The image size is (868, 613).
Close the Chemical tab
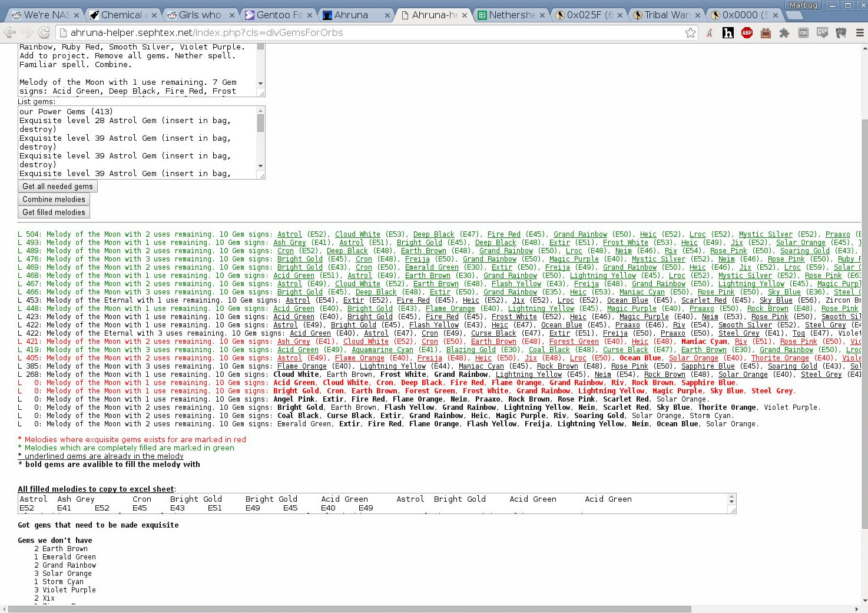[x=154, y=15]
